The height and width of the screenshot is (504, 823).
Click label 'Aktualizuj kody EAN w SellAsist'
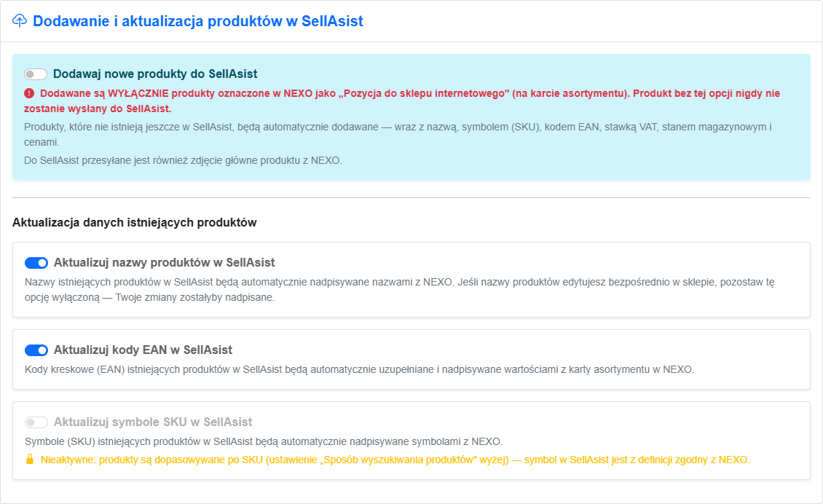pos(143,350)
